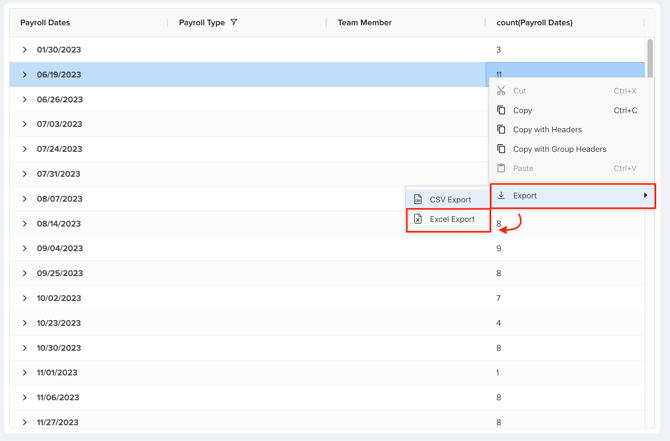This screenshot has height=441, width=670.
Task: Expand the 09/04/2023 payroll date group
Action: [x=25, y=248]
